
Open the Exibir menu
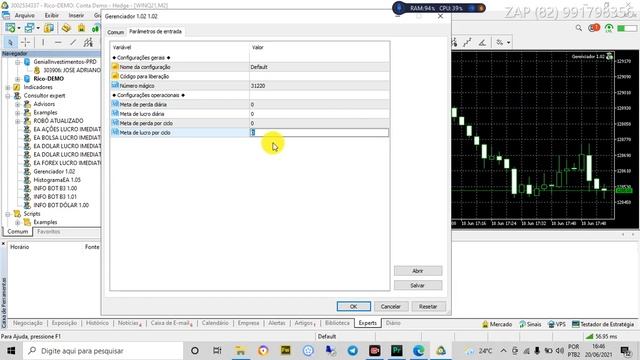pyautogui.click(x=51, y=15)
